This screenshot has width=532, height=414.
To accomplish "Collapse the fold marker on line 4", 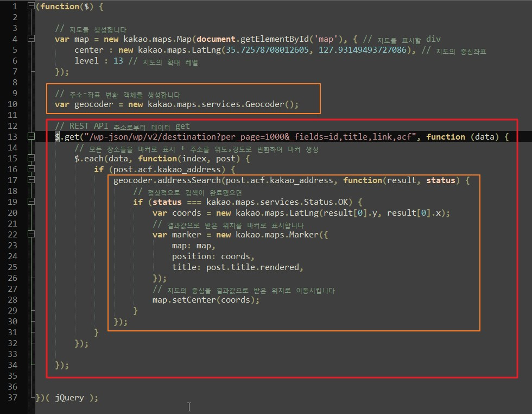I will coord(31,39).
